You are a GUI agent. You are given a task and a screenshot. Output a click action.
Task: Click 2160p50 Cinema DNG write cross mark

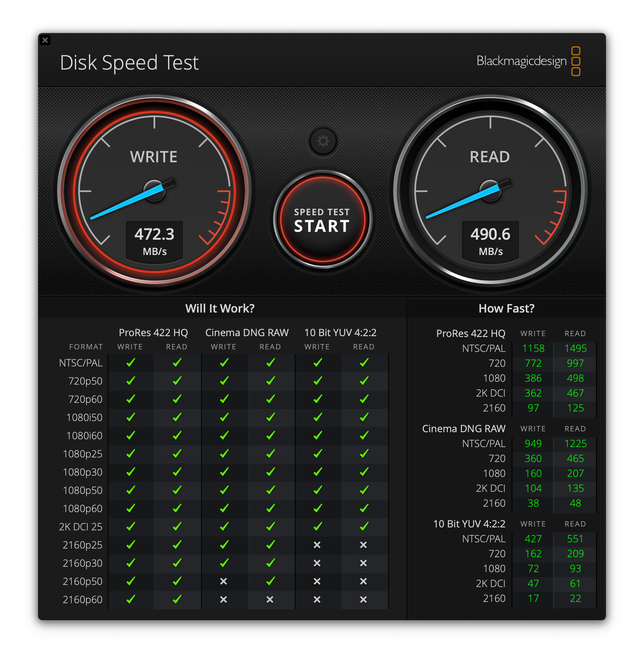223,582
